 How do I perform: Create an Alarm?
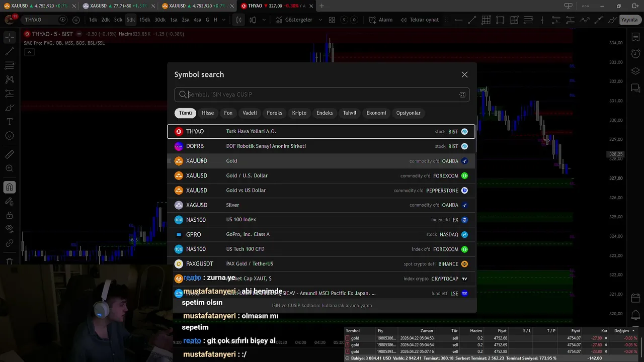(x=381, y=20)
